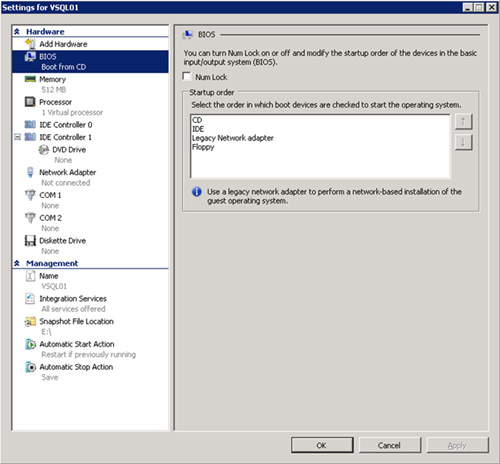The height and width of the screenshot is (464, 500).
Task: Enable the Num Lock checkbox
Action: (x=187, y=77)
